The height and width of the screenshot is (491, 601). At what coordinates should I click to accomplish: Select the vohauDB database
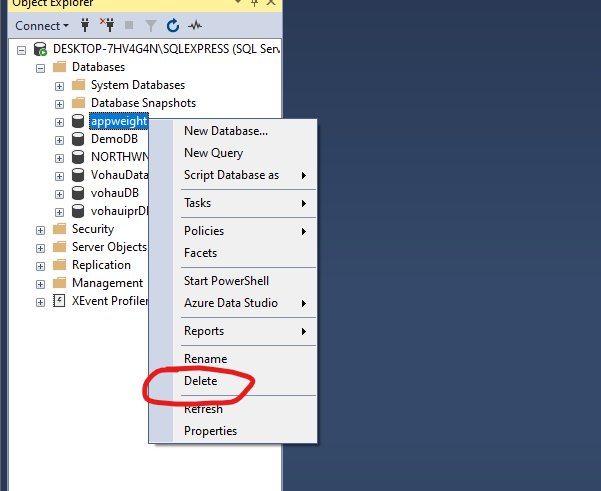click(x=114, y=193)
